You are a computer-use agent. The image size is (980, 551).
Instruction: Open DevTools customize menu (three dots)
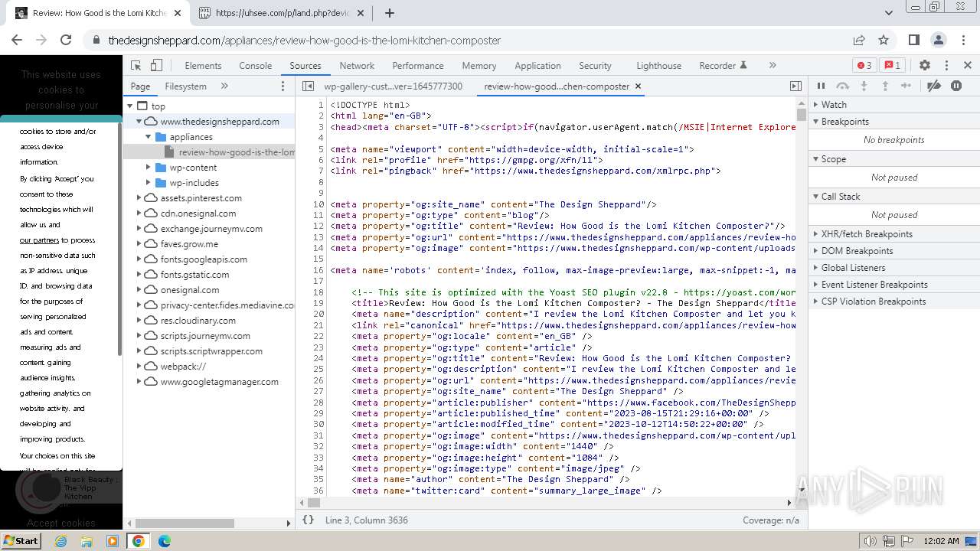tap(946, 66)
